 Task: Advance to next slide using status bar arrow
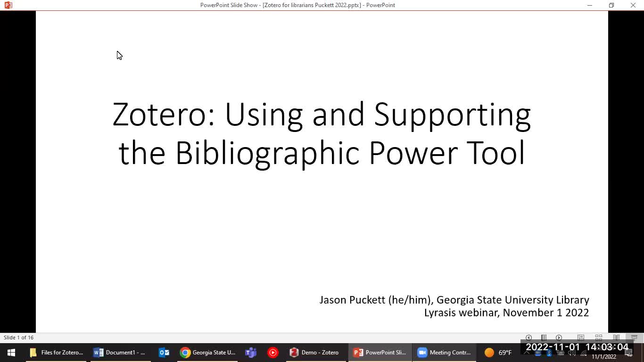click(x=559, y=337)
